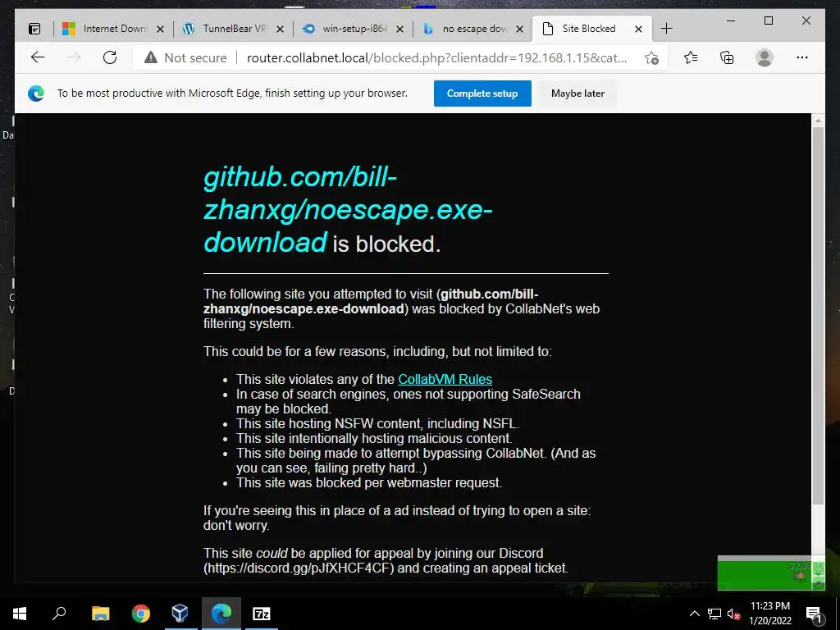Open File Explorer from the taskbar
This screenshot has width=840, height=630.
(100, 614)
